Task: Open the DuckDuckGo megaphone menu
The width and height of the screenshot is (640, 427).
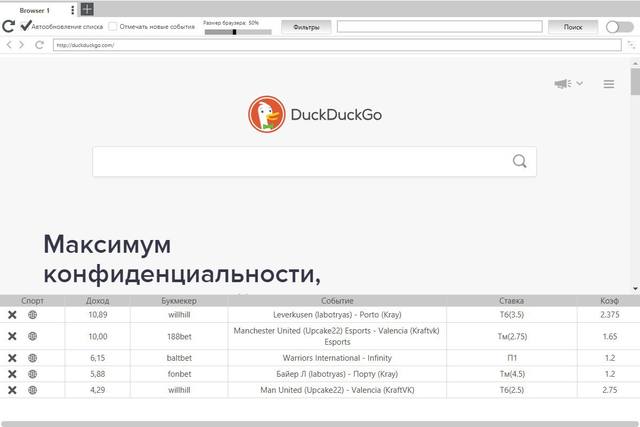Action: click(x=563, y=84)
